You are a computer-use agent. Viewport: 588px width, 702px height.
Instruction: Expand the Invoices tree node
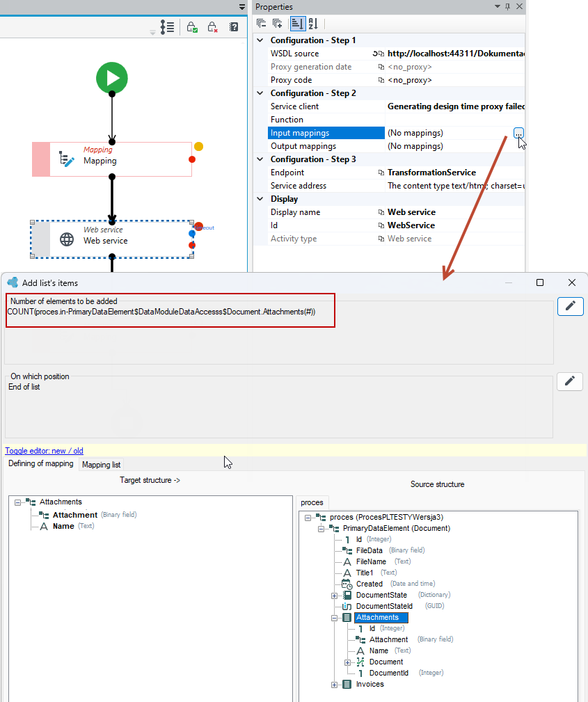(334, 685)
